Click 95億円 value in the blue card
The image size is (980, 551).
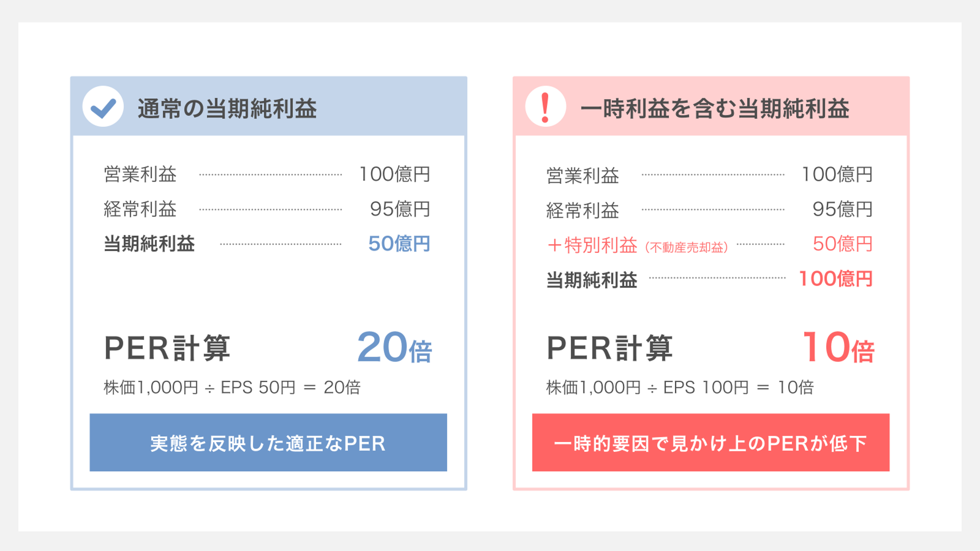tap(400, 209)
